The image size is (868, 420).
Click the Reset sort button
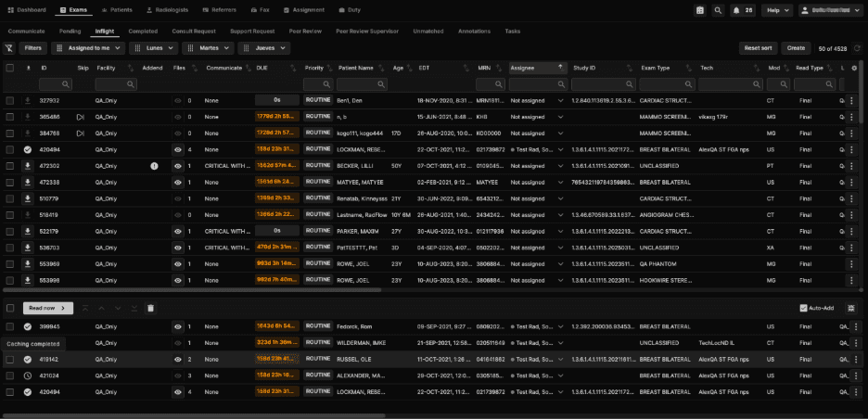click(x=759, y=48)
